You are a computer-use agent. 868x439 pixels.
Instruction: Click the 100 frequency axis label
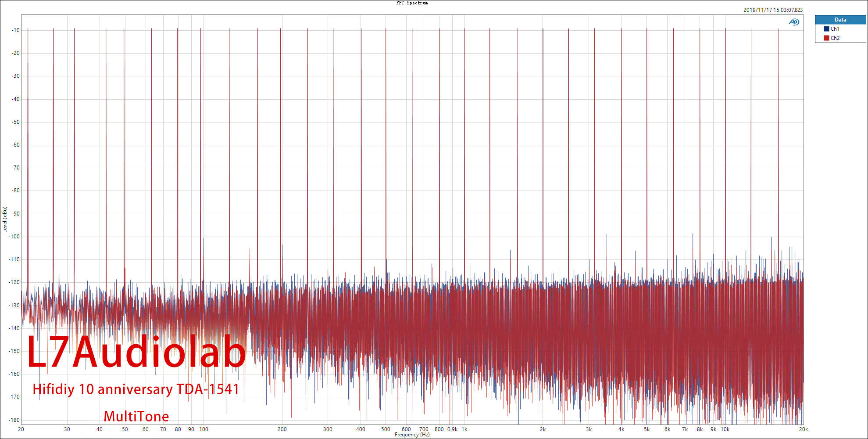tap(204, 429)
